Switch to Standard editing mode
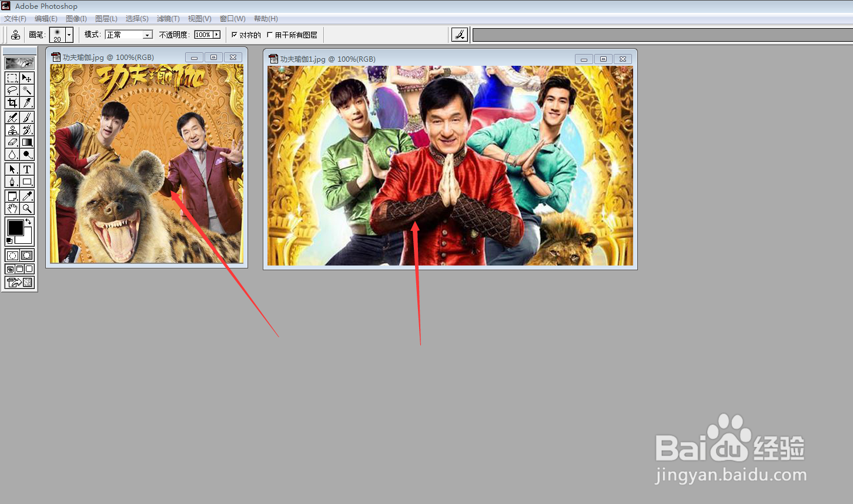This screenshot has width=853, height=504. click(12, 256)
